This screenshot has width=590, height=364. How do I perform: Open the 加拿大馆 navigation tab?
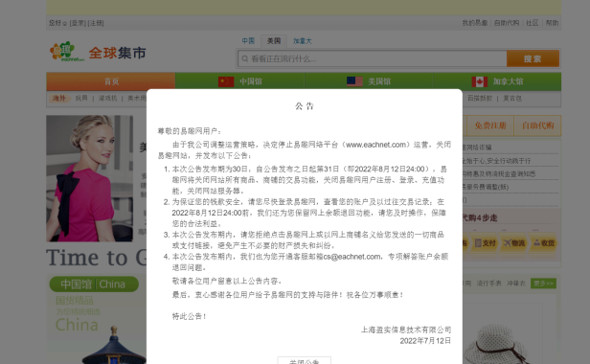497,81
